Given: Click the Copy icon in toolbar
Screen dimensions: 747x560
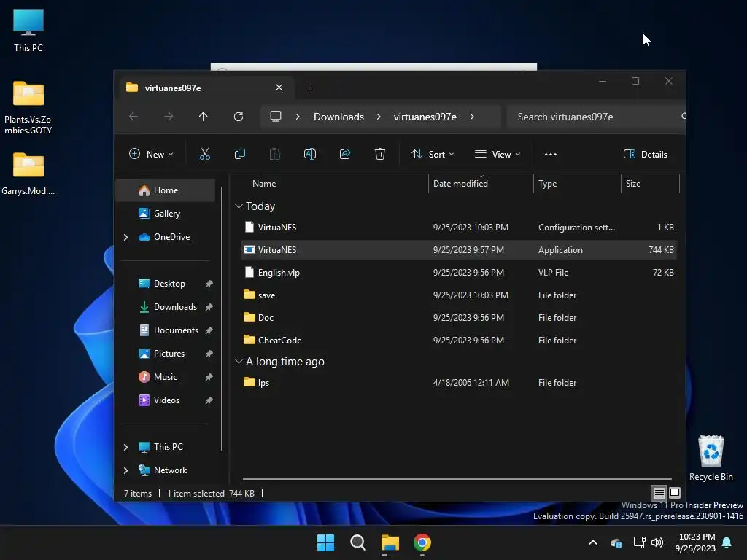Looking at the screenshot, I should [239, 155].
